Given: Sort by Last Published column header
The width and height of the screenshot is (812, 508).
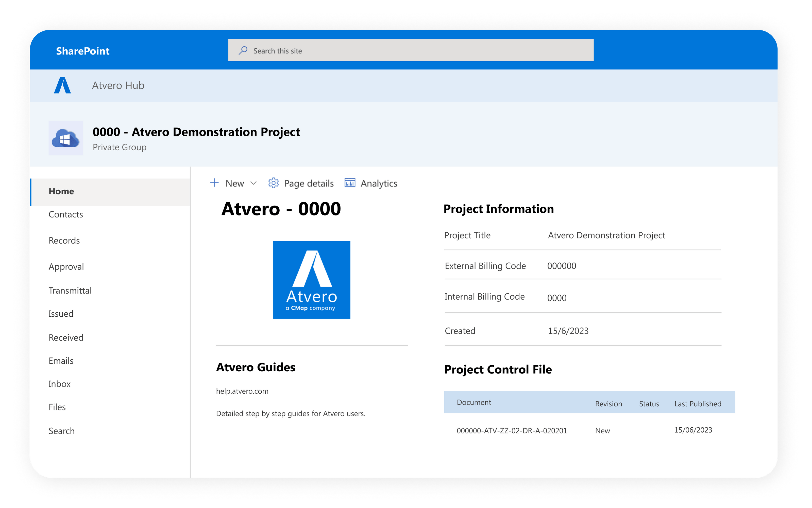Looking at the screenshot, I should pos(698,404).
